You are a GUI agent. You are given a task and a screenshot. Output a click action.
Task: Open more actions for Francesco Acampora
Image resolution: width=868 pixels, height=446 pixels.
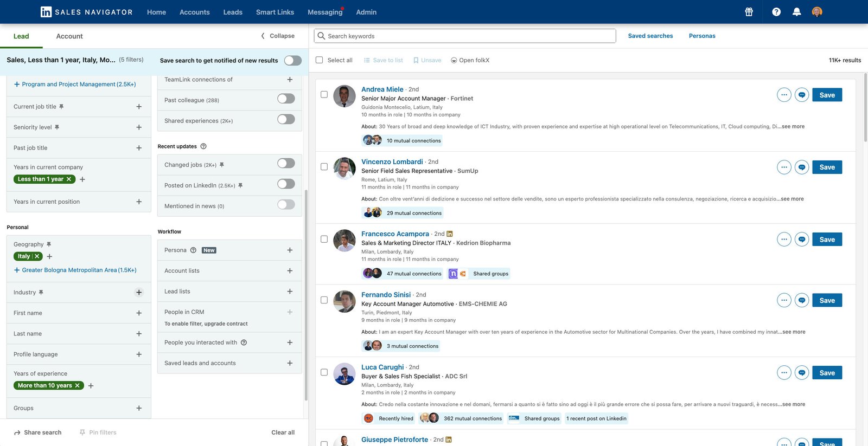click(x=784, y=240)
